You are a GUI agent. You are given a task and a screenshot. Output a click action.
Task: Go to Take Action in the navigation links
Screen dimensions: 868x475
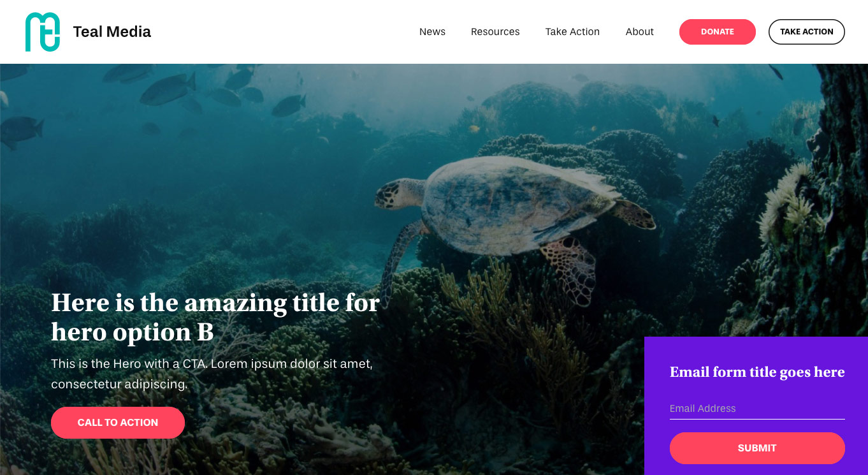pos(572,32)
